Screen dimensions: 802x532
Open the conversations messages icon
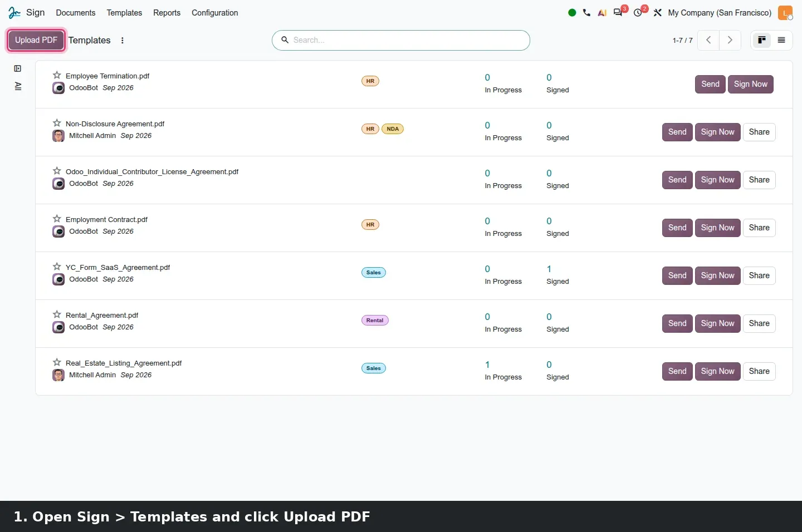coord(618,12)
